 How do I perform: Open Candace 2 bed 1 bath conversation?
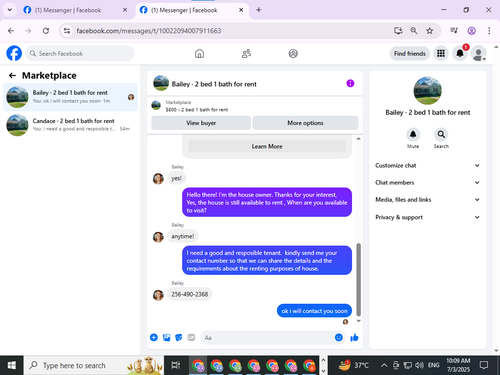pyautogui.click(x=70, y=125)
